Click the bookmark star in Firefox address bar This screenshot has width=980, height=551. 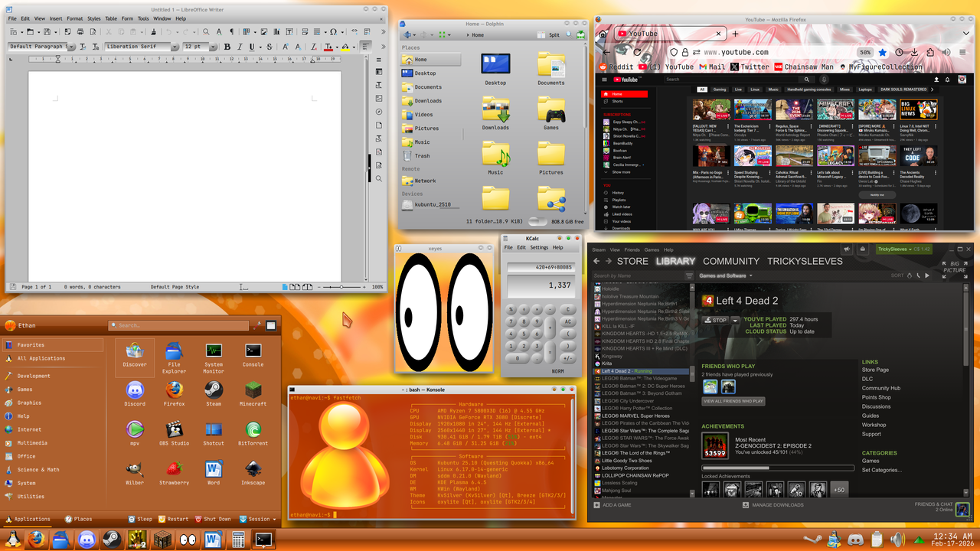pos(883,52)
